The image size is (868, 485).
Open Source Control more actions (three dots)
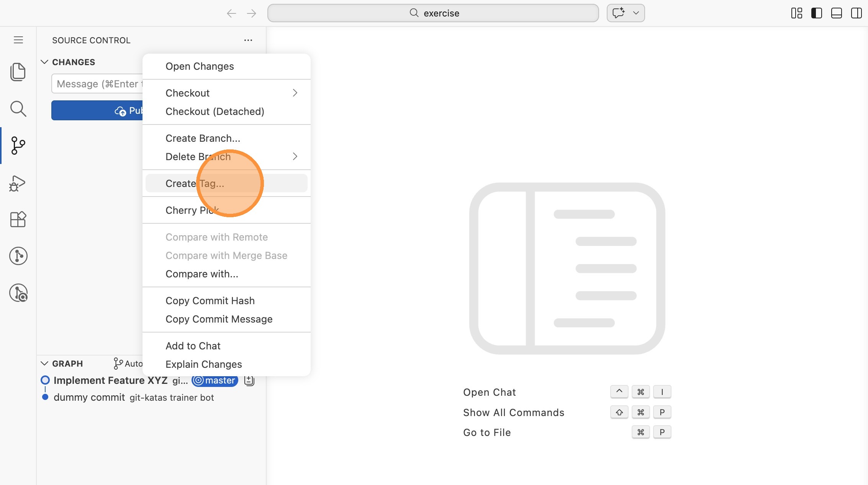[x=248, y=40]
